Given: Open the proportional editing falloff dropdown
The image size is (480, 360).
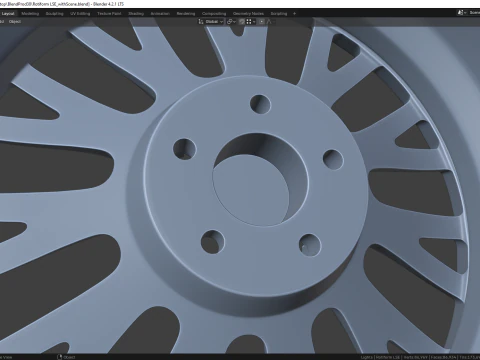Looking at the screenshot, I should coord(270,22).
